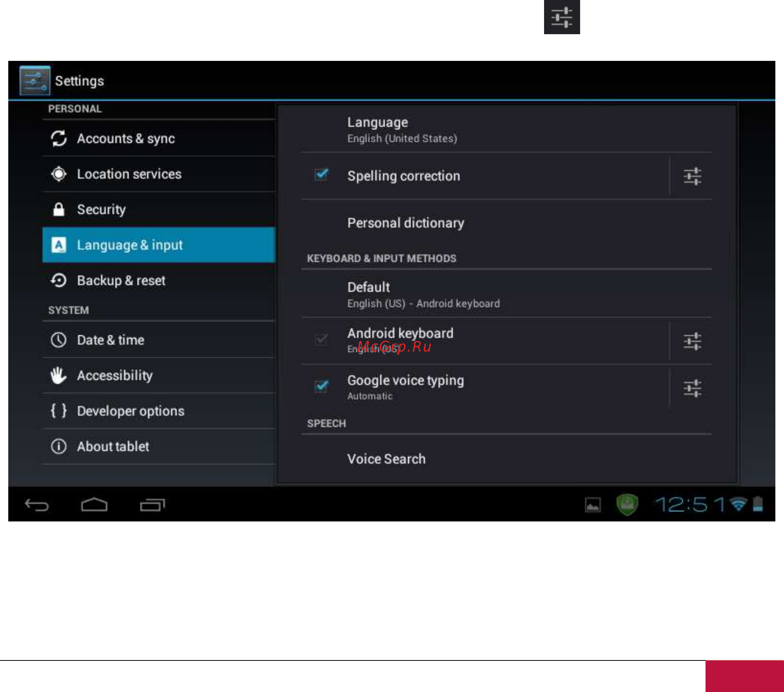
Task: Click the Android keyboard label
Action: click(x=400, y=333)
